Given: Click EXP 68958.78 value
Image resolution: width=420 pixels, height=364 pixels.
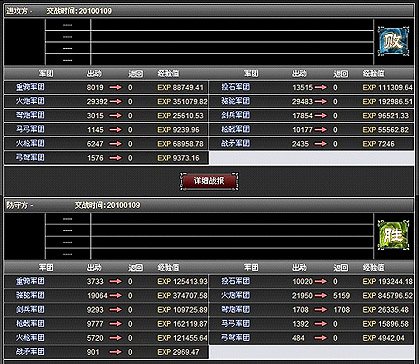Looking at the screenshot, I should (180, 144).
